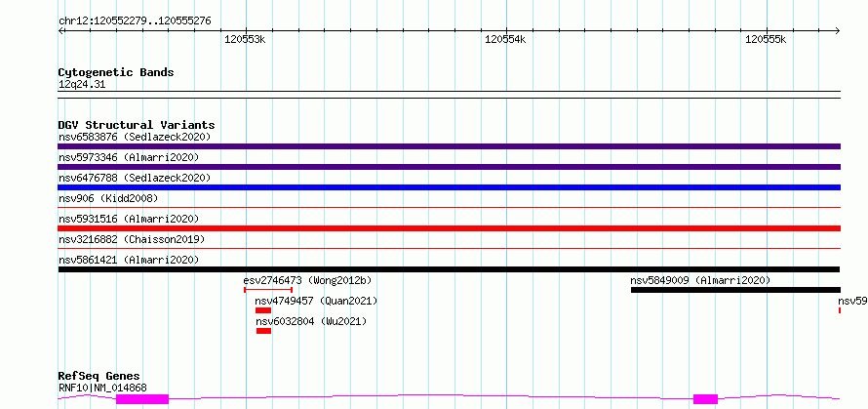This screenshot has height=409, width=868.
Task: Select the small red block for nsv6032804
Action: coord(263,331)
